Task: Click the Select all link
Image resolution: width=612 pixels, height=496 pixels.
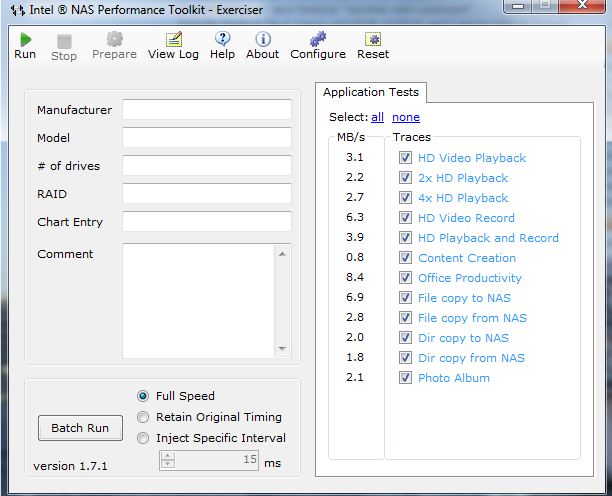Action: pos(377,117)
